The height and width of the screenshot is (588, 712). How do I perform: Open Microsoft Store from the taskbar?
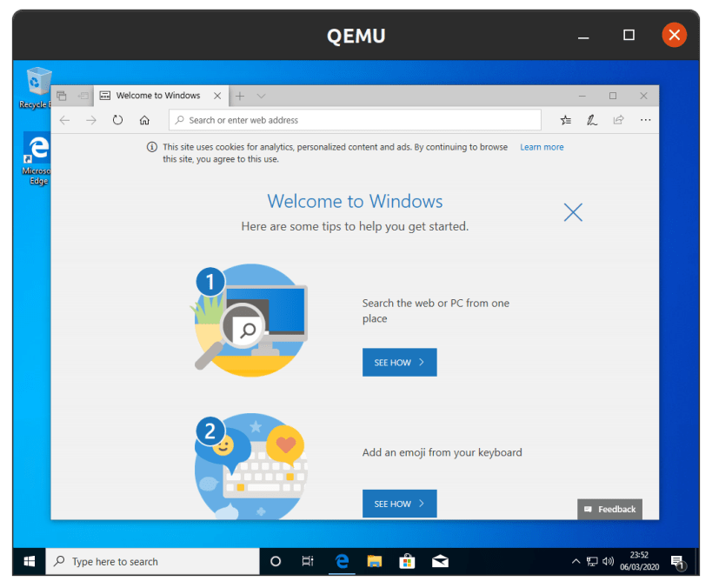pos(408,562)
